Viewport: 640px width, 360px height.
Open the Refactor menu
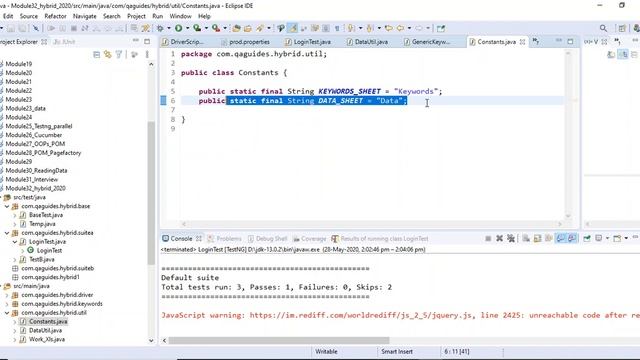[55, 16]
